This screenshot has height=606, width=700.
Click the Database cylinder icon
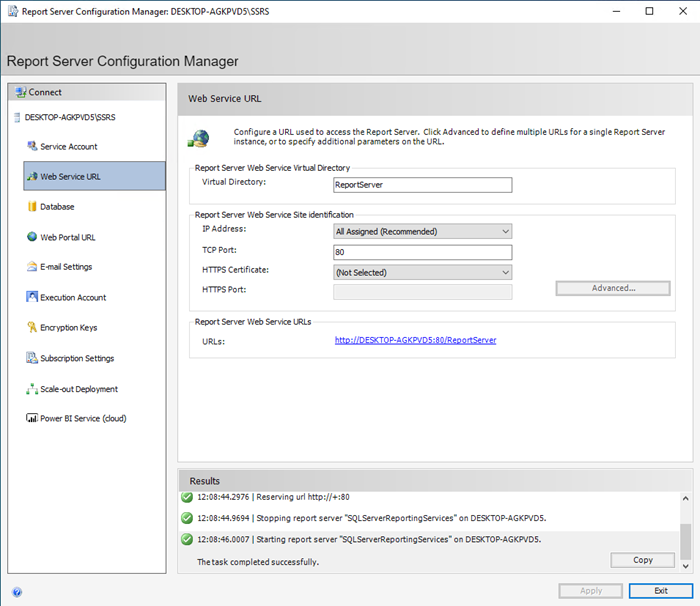pyautogui.click(x=32, y=206)
